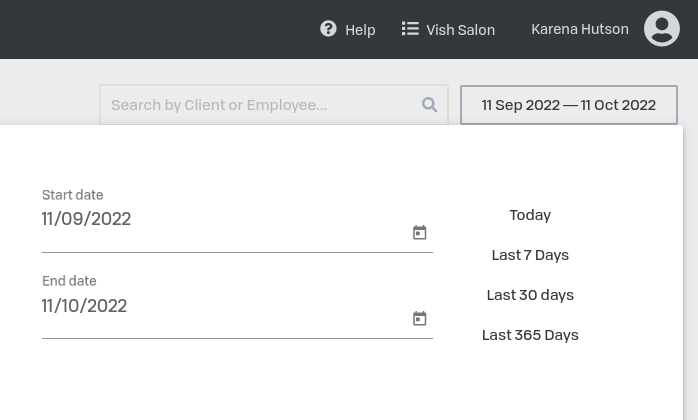Choose the Last 7 Days preset
This screenshot has width=698, height=420.
click(x=530, y=255)
